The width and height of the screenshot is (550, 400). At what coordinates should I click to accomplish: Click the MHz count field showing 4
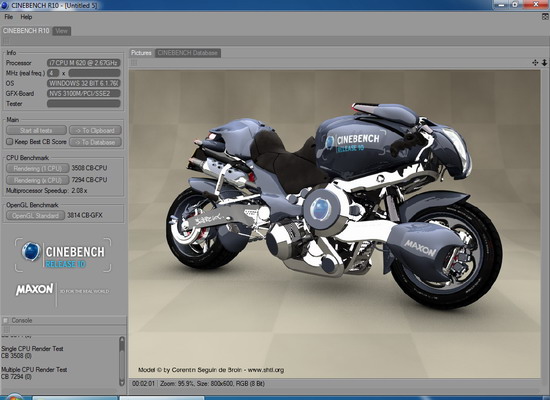(53, 73)
